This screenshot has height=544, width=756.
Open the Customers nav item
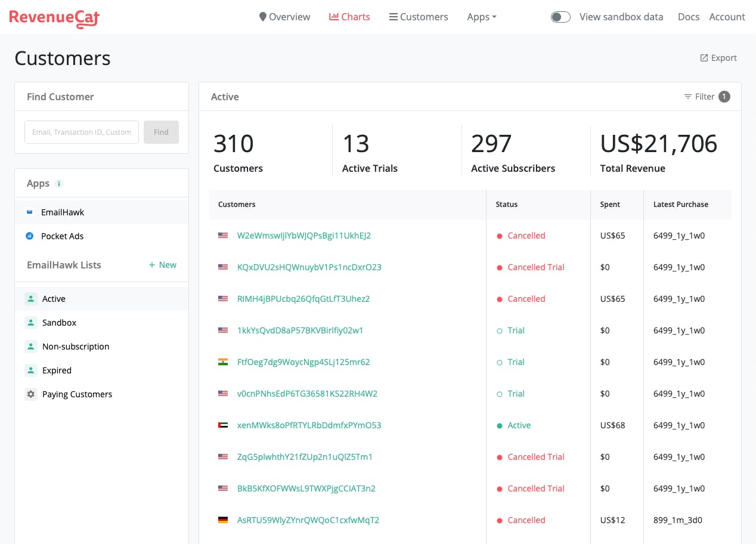(419, 17)
